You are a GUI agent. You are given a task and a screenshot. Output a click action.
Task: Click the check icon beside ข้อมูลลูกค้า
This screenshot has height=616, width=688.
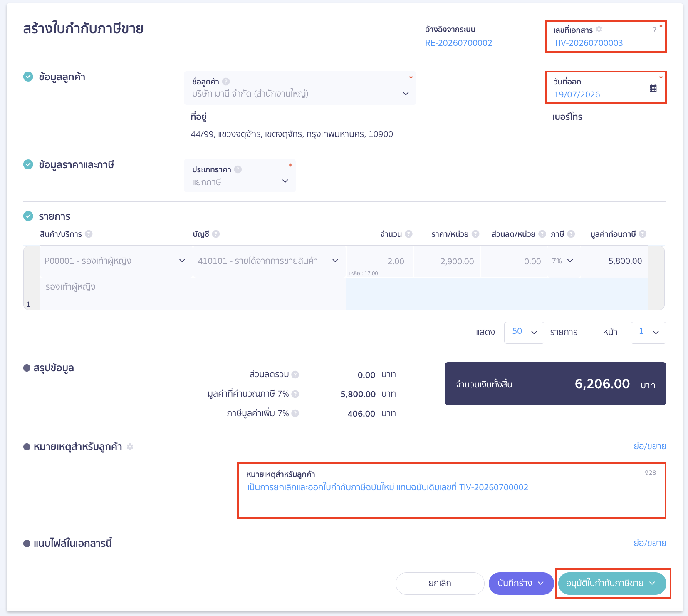pos(28,77)
